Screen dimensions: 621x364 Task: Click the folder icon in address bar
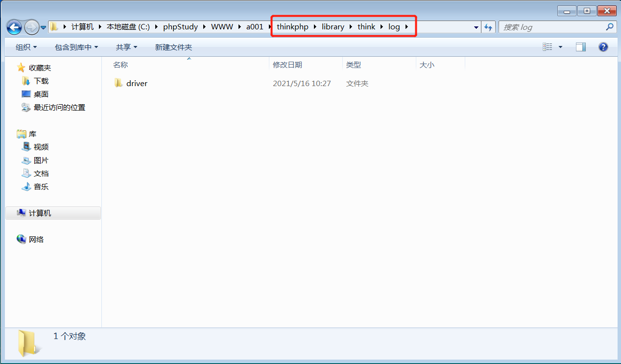tap(54, 27)
